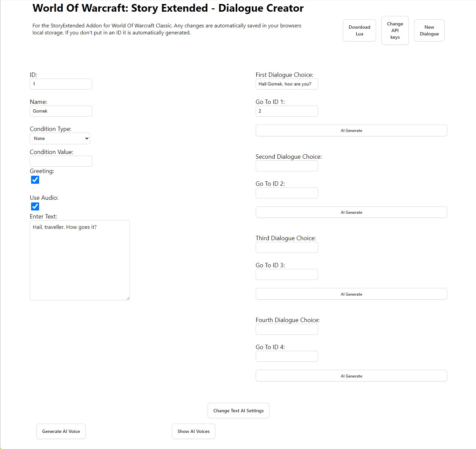Click inside the Enter Text textarea
Viewport: 476px width, 449px height.
(80, 260)
